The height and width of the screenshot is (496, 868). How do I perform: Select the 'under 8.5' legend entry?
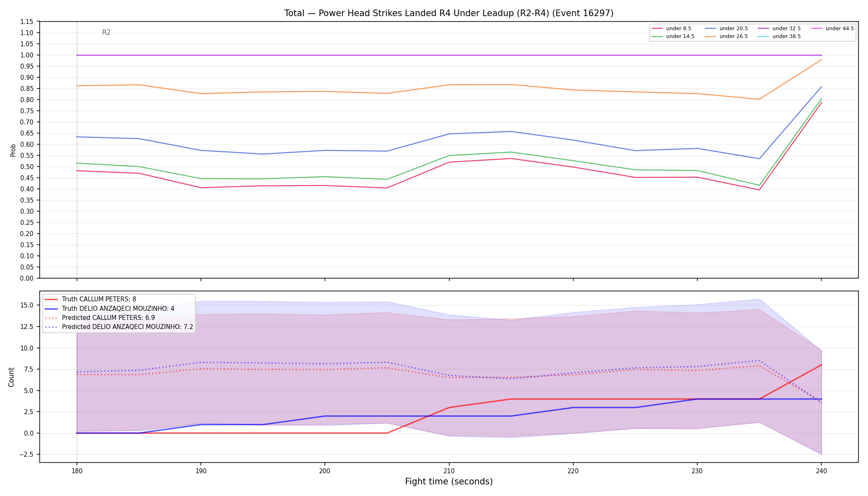pyautogui.click(x=671, y=29)
